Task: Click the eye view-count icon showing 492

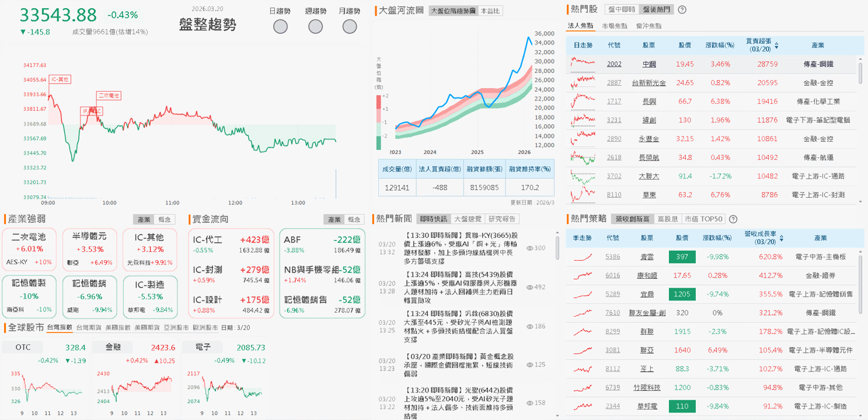Action: click(529, 287)
